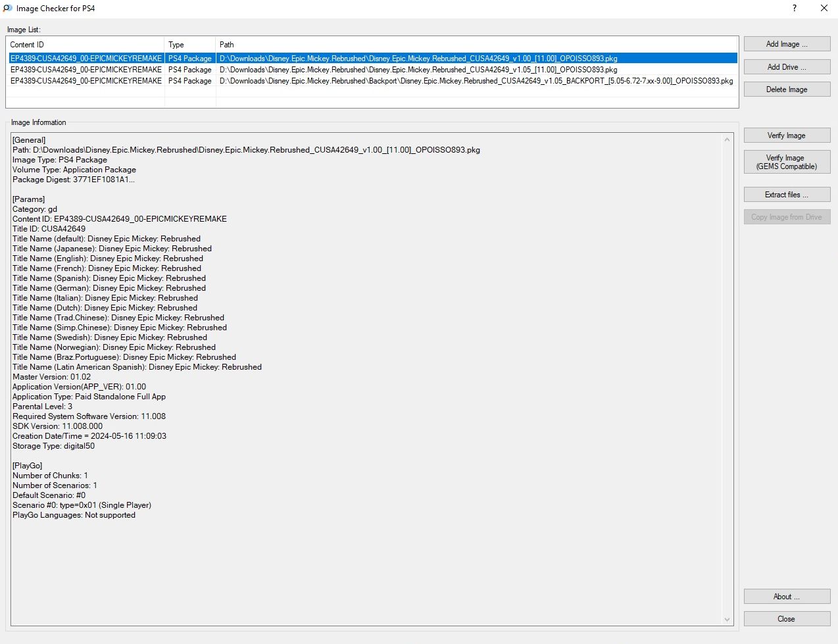Click the Verify Image button
Image resolution: width=838 pixels, height=644 pixels.
pos(787,136)
